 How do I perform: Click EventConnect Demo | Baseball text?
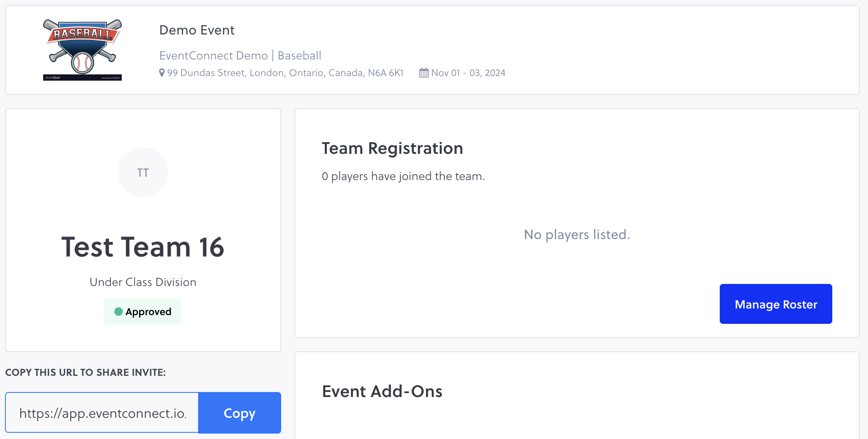pyautogui.click(x=240, y=55)
